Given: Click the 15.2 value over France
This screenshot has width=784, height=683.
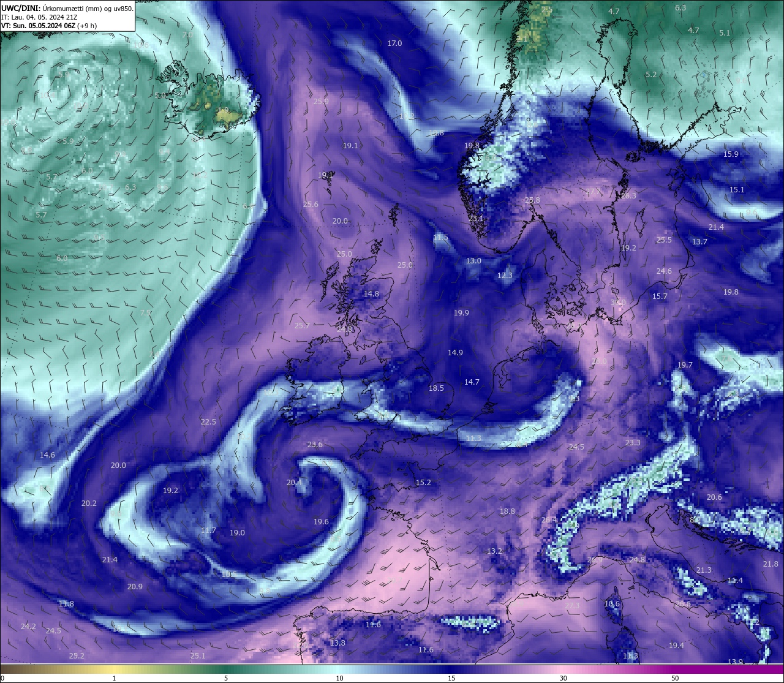Looking at the screenshot, I should pos(423,483).
